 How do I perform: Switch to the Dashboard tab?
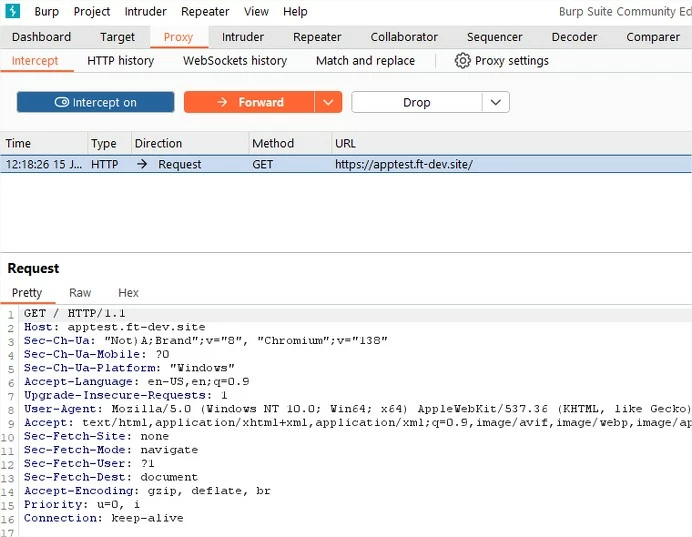tap(41, 37)
